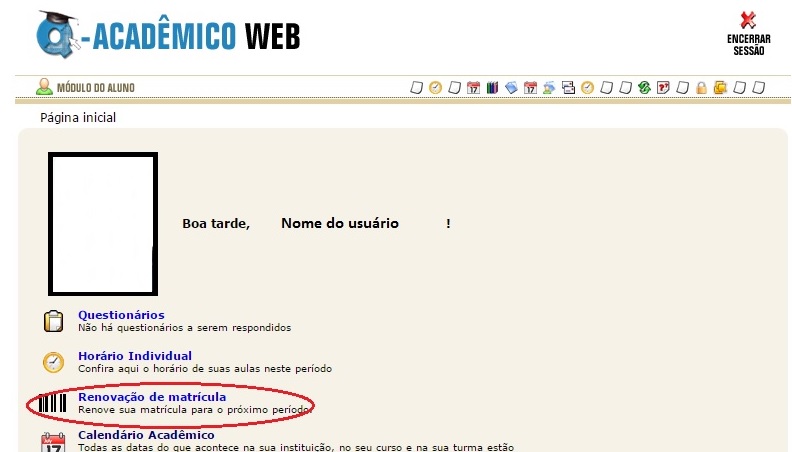Click the orange stacked folders icon
This screenshot has width=792, height=452.
(720, 88)
